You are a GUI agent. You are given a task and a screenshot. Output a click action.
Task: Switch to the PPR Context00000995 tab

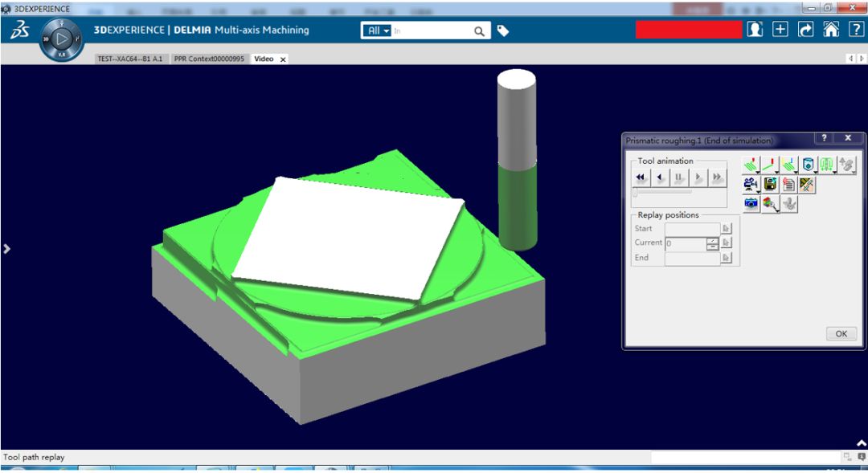click(x=209, y=59)
